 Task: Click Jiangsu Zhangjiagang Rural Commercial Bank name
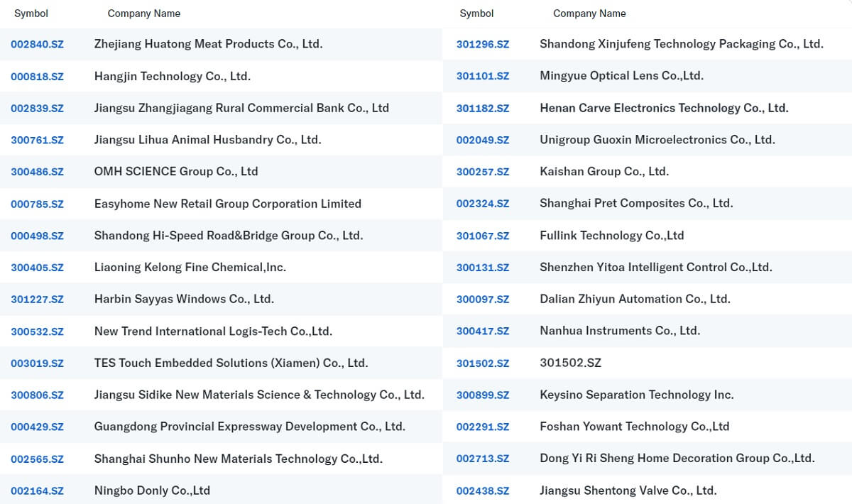[241, 108]
